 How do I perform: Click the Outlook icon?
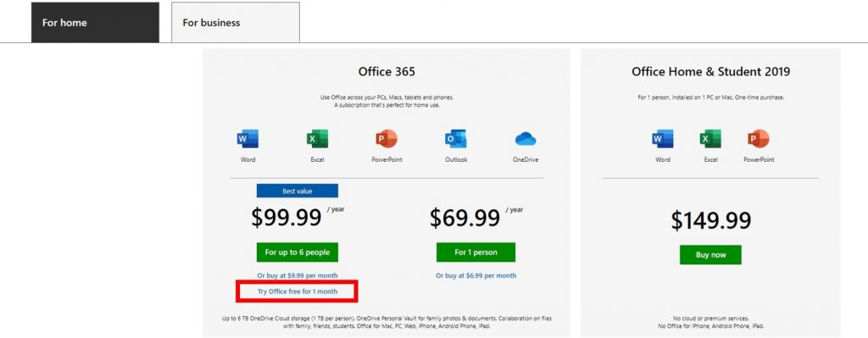click(x=455, y=139)
